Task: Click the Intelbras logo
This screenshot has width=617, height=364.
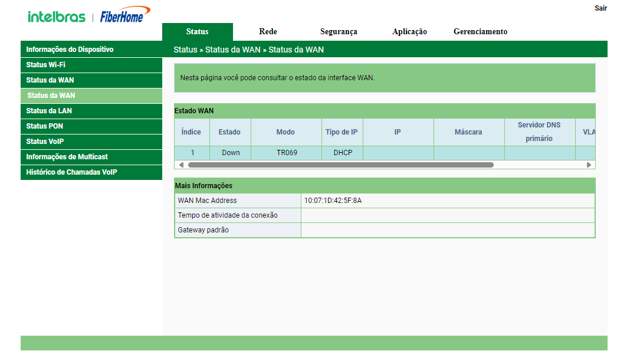Action: click(56, 17)
